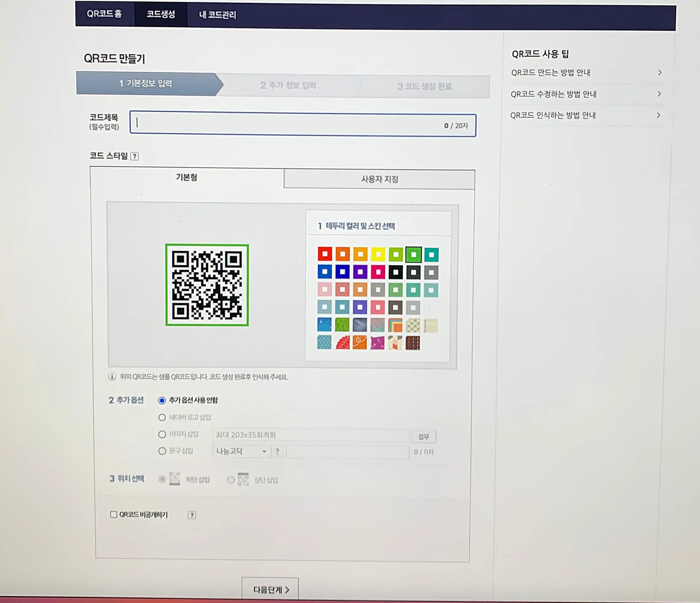
Task: Select the magenta star skin pattern
Action: 377,343
